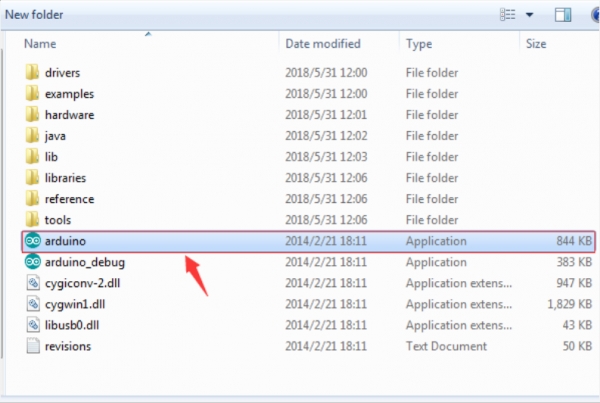Image resolution: width=600 pixels, height=403 pixels.
Task: Click the 383 KB size value
Action: click(574, 262)
